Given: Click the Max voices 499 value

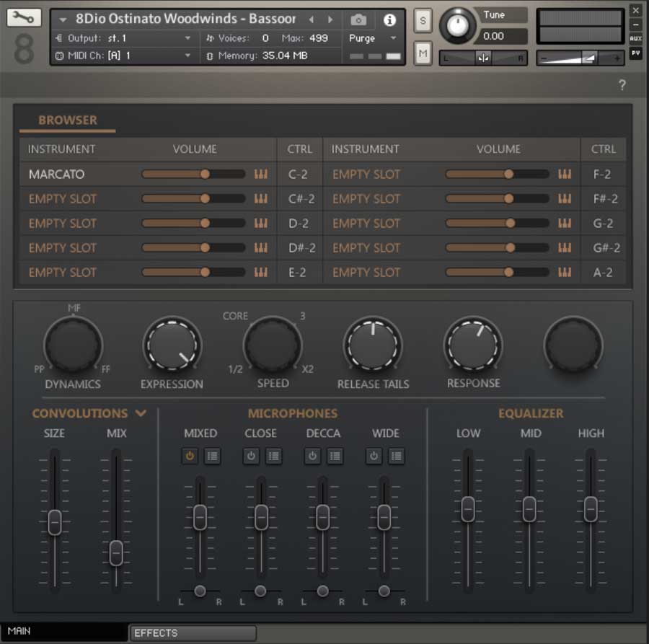Looking at the screenshot, I should tap(319, 38).
